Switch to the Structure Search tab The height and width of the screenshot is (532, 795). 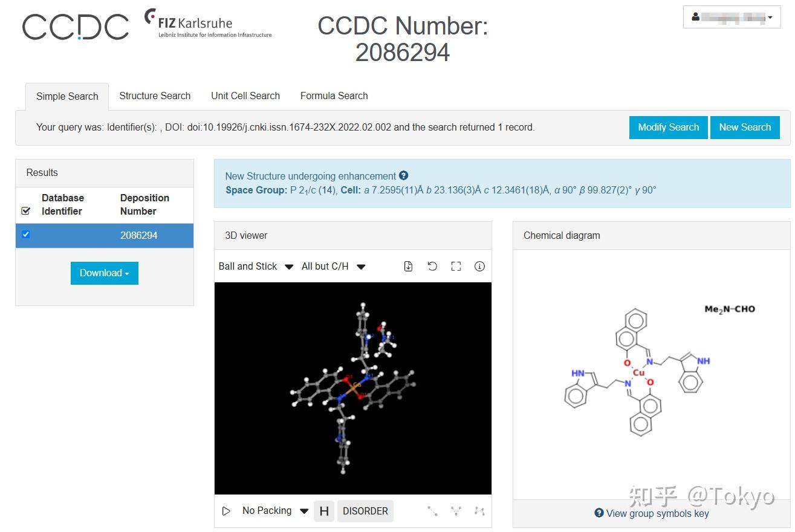pyautogui.click(x=155, y=96)
